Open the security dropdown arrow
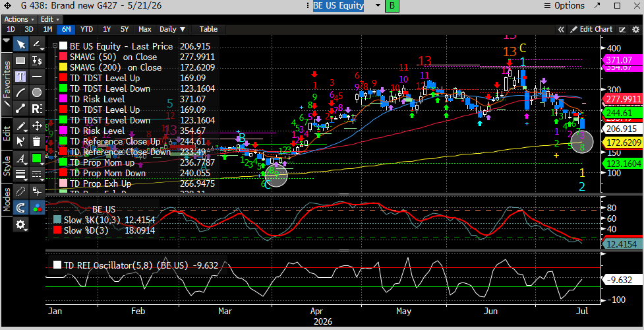 378,6
